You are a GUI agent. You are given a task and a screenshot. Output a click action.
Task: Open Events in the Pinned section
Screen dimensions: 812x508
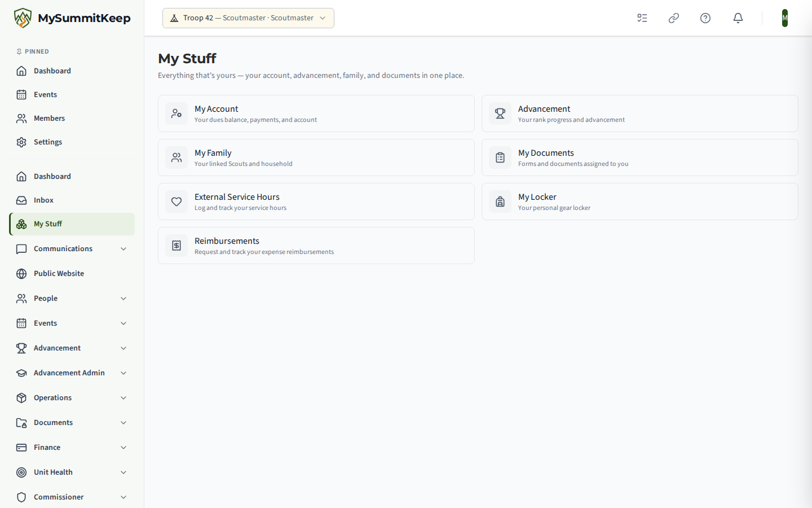point(72,95)
